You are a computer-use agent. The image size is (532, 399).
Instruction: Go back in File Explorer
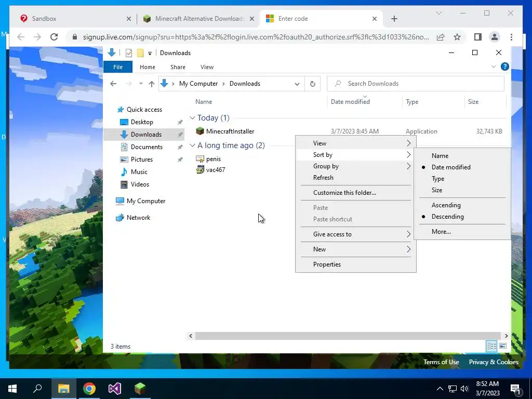tap(113, 84)
